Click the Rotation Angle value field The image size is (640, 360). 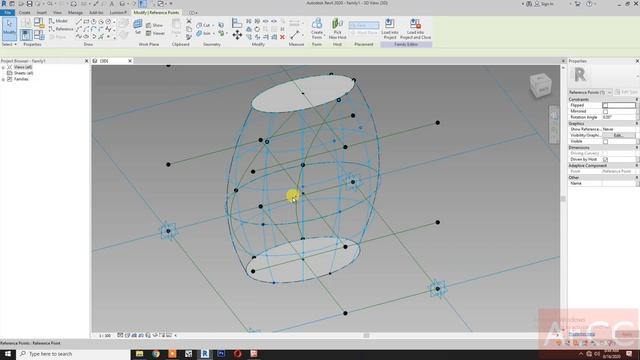click(618, 117)
